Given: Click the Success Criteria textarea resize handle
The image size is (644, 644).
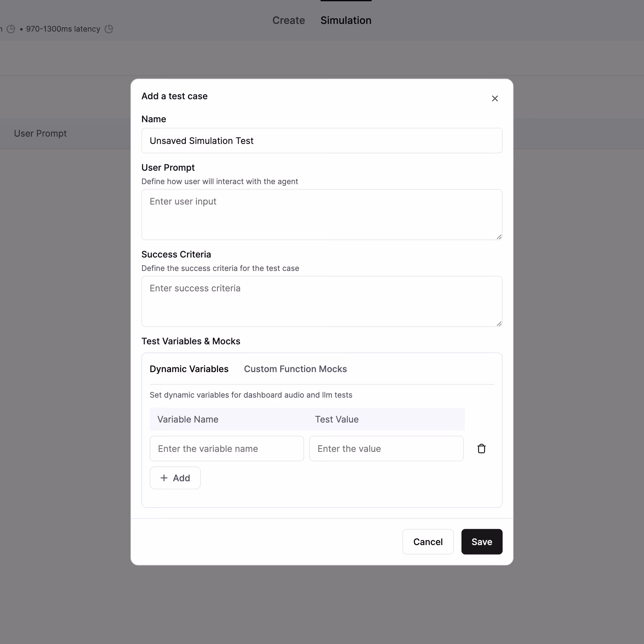Looking at the screenshot, I should (499, 324).
